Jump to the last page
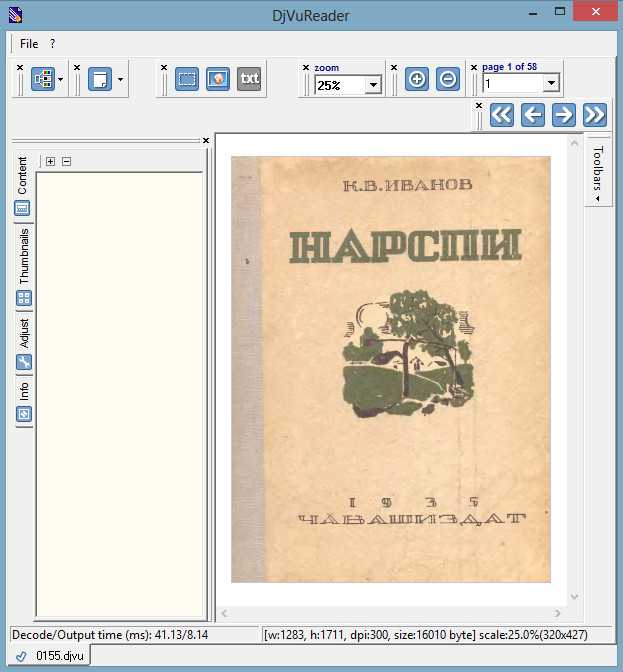This screenshot has width=623, height=672. [x=595, y=115]
